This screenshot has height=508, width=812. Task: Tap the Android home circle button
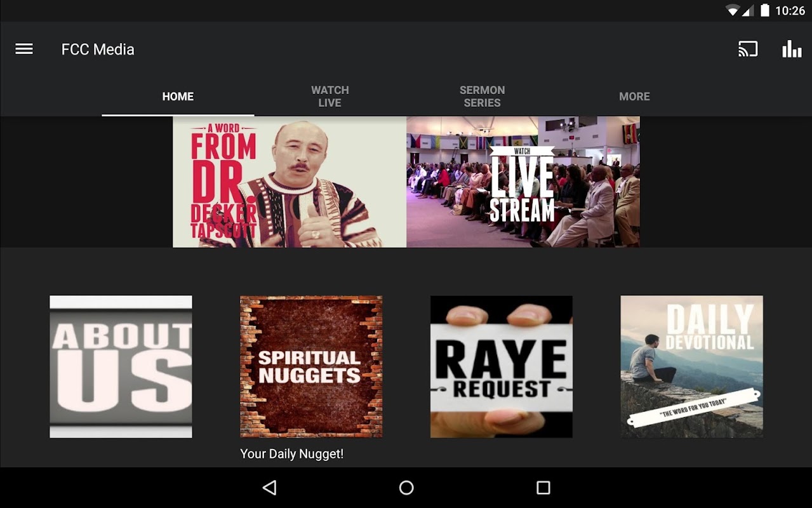[406, 488]
